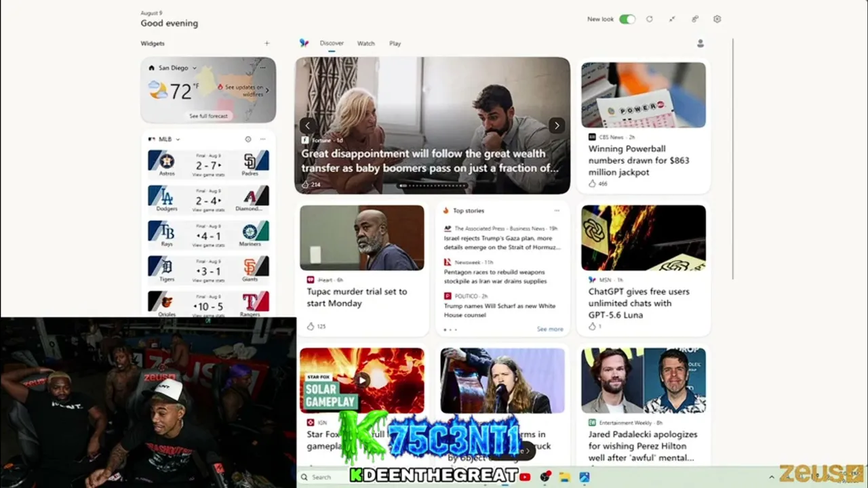This screenshot has height=488, width=868.
Task: Open Pentagon races to rebuild weapons story
Action: pyautogui.click(x=495, y=277)
